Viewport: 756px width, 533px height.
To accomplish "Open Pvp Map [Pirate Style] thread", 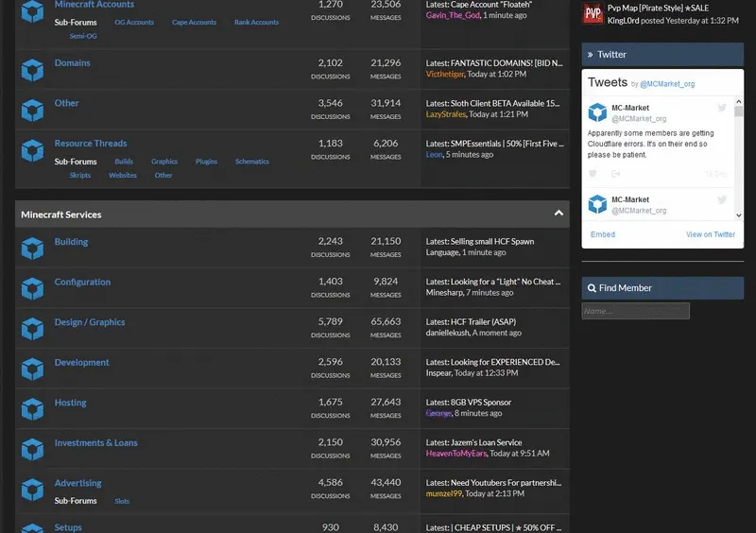I will 658,9.
